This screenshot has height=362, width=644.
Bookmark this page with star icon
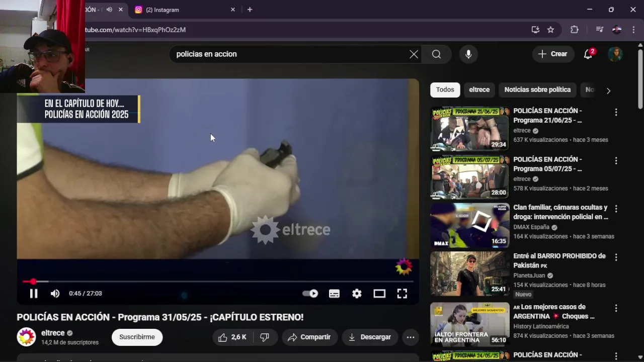(x=551, y=30)
